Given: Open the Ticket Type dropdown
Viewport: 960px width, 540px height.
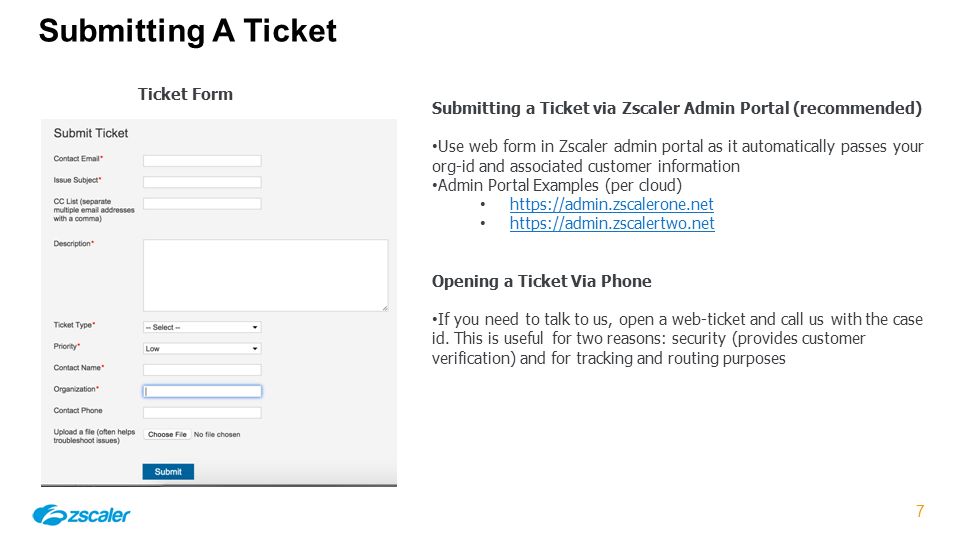Looking at the screenshot, I should pos(202,327).
